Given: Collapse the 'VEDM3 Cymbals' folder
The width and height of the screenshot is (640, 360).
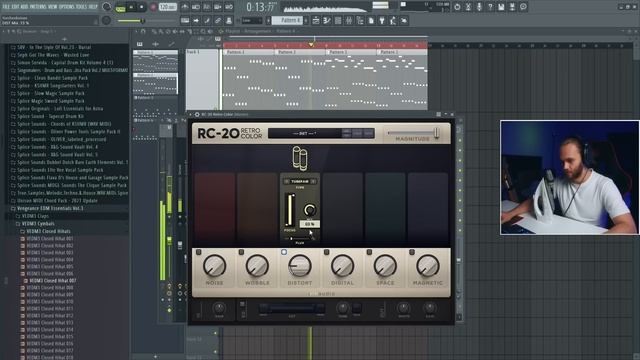Looking at the screenshot, I should (38, 224).
